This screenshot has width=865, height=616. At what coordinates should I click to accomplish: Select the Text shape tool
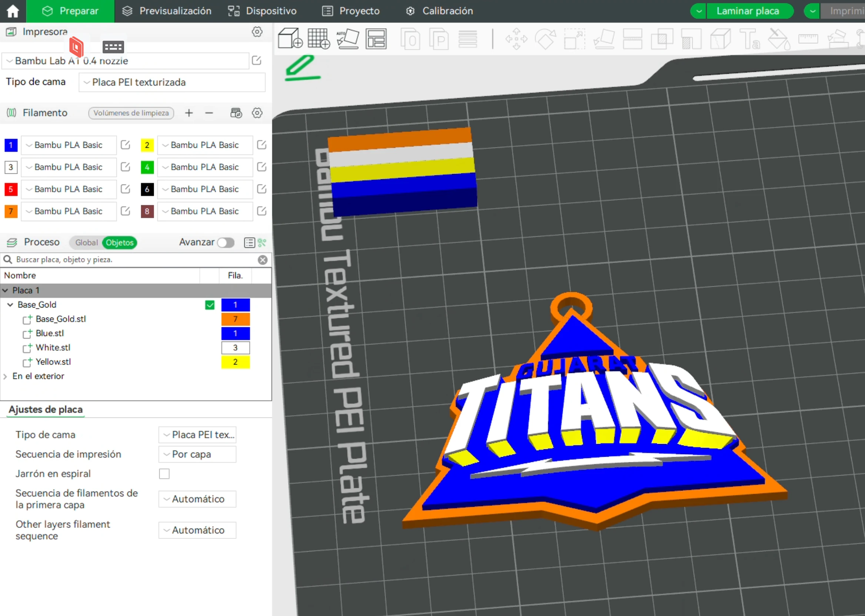pos(750,39)
